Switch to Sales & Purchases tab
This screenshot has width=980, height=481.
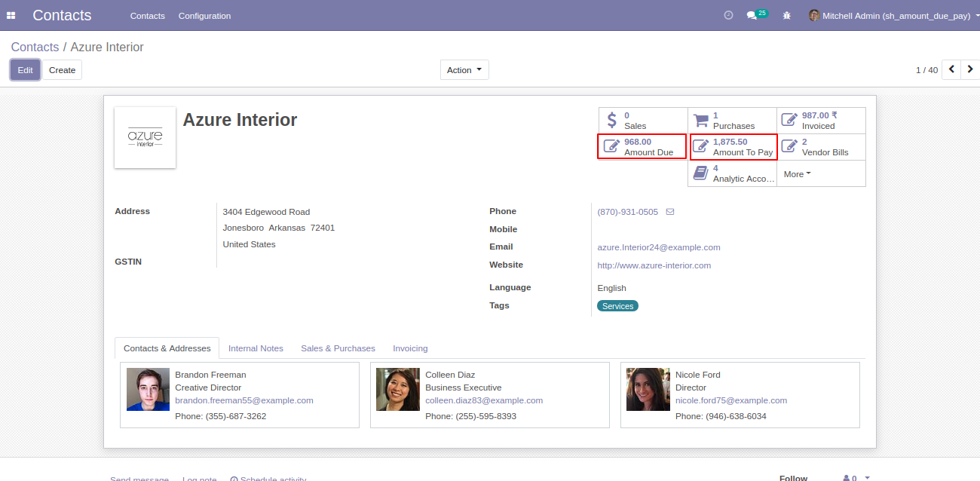click(x=338, y=348)
